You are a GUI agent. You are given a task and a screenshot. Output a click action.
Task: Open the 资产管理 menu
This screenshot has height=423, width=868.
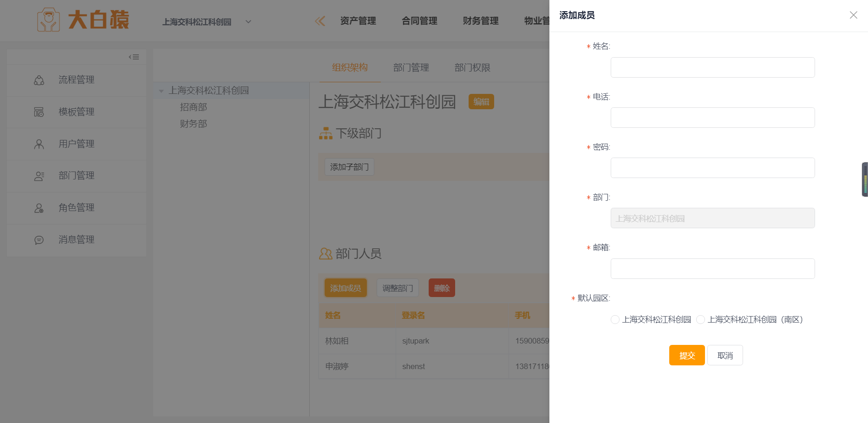click(x=358, y=21)
